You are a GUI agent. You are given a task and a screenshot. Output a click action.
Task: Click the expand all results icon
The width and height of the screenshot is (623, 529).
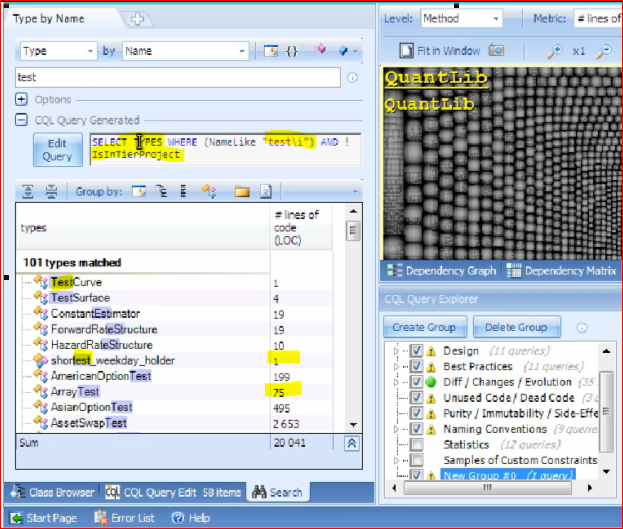[x=28, y=192]
